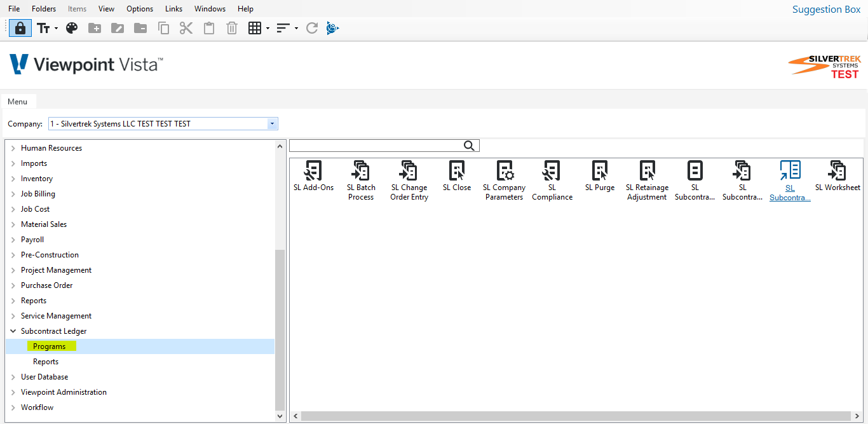
Task: Select the Pre-Construction tree item
Action: pyautogui.click(x=50, y=255)
